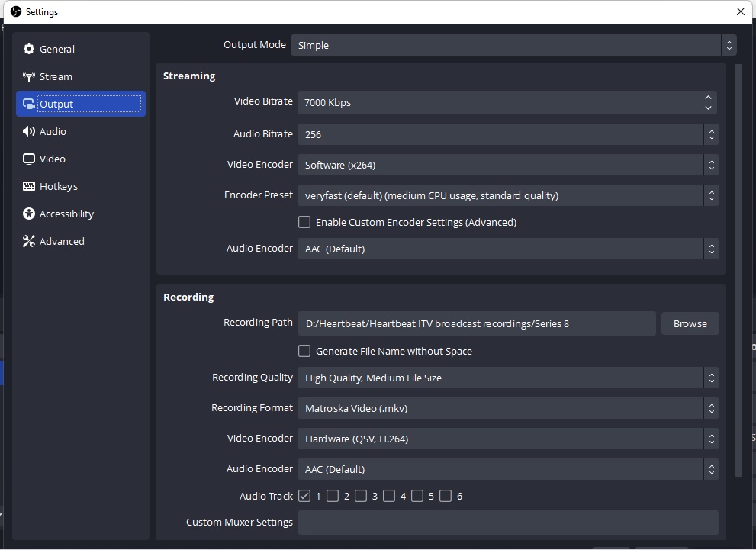Click the Output icon in sidebar

pos(29,104)
